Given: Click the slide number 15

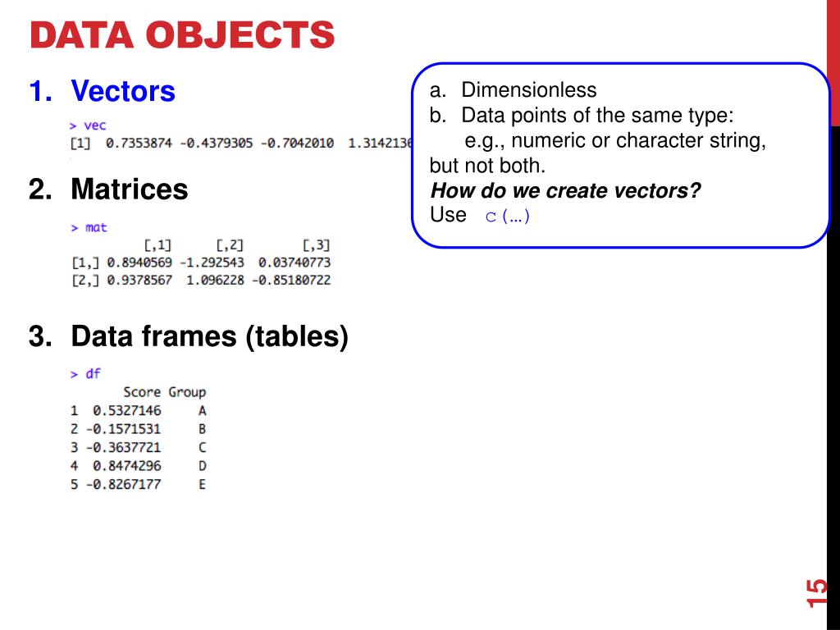Looking at the screenshot, I should (816, 593).
